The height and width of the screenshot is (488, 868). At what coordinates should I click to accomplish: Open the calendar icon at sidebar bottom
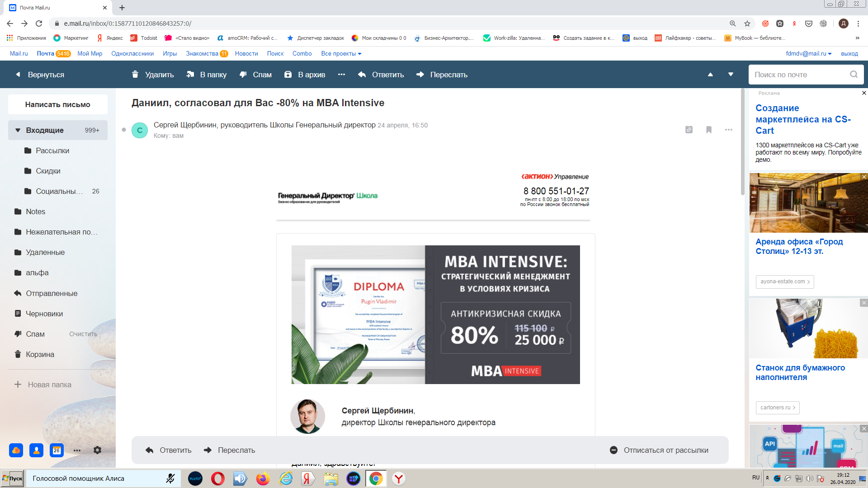pyautogui.click(x=57, y=450)
